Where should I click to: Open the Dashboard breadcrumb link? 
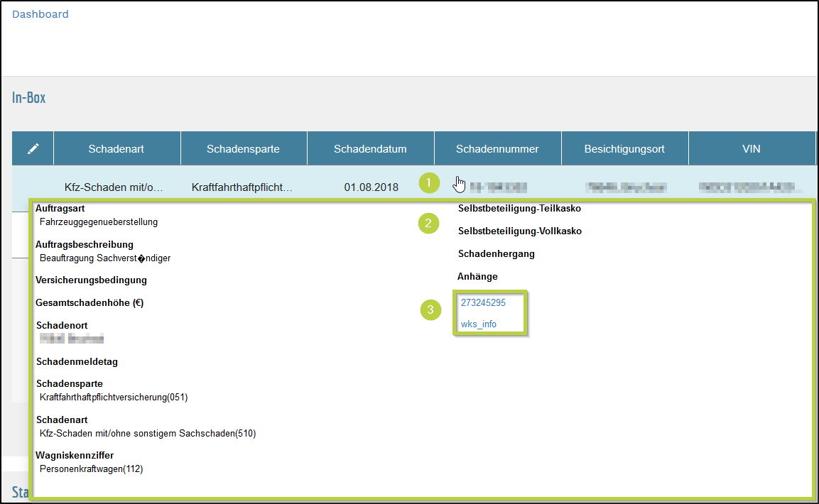(40, 14)
